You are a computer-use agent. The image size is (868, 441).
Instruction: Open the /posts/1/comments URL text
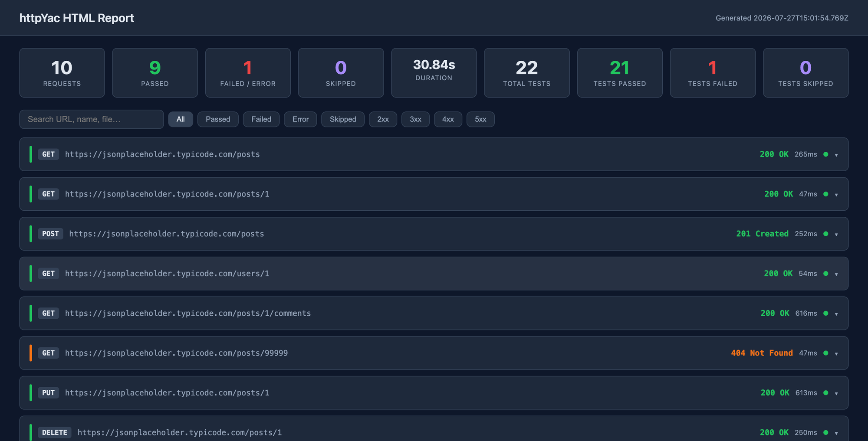tap(188, 313)
